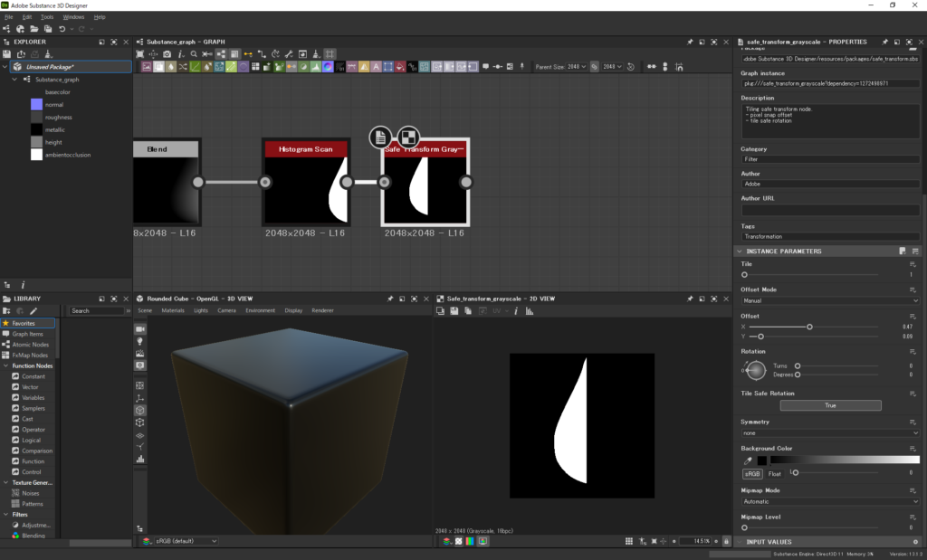Open the Windows menu
This screenshot has height=560, width=927.
click(74, 17)
